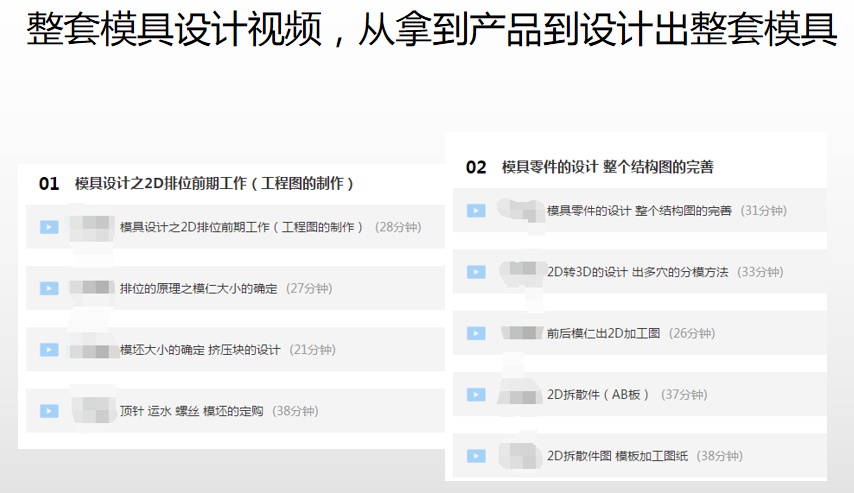Click duration label (37分钟)
Screen dimensions: 854x493
[x=684, y=394]
